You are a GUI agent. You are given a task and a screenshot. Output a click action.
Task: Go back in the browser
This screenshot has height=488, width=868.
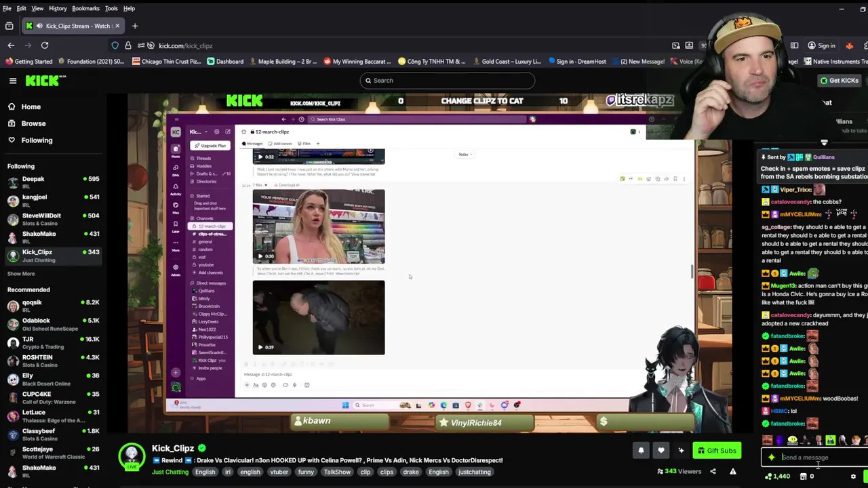11,45
